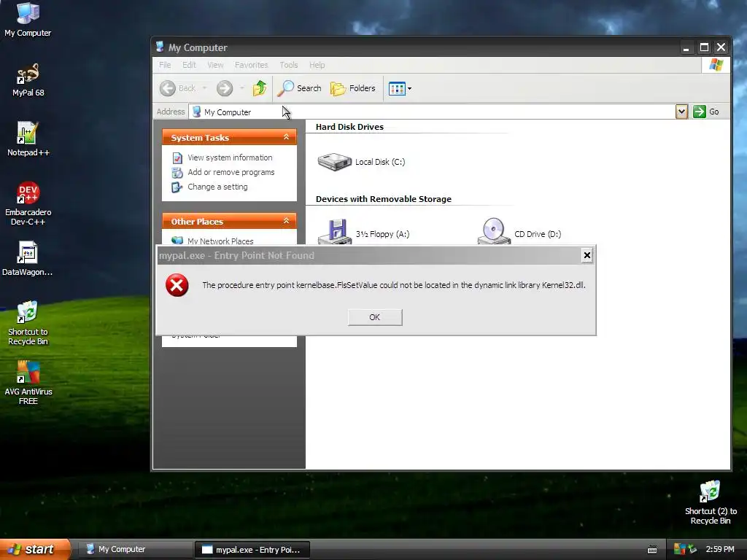
Task: Click the Forward arrow in Explorer toolbar
Action: click(225, 88)
